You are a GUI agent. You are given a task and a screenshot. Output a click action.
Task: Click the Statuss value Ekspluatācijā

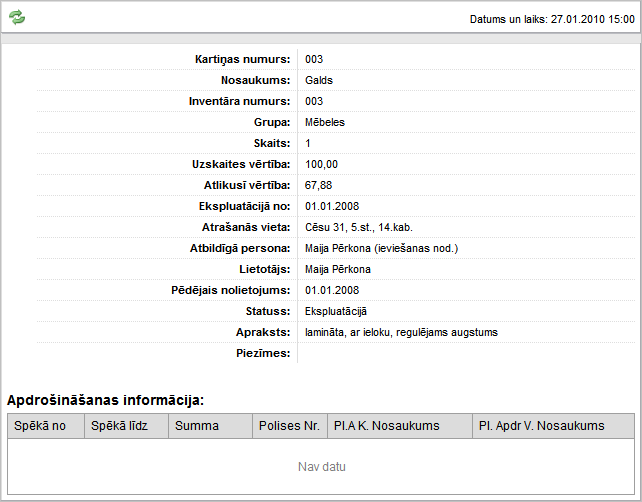[x=336, y=311]
